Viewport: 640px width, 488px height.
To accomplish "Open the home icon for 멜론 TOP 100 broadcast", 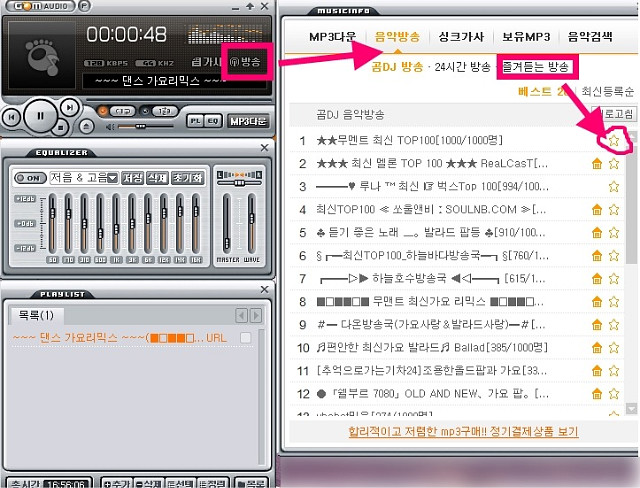I will pyautogui.click(x=597, y=164).
